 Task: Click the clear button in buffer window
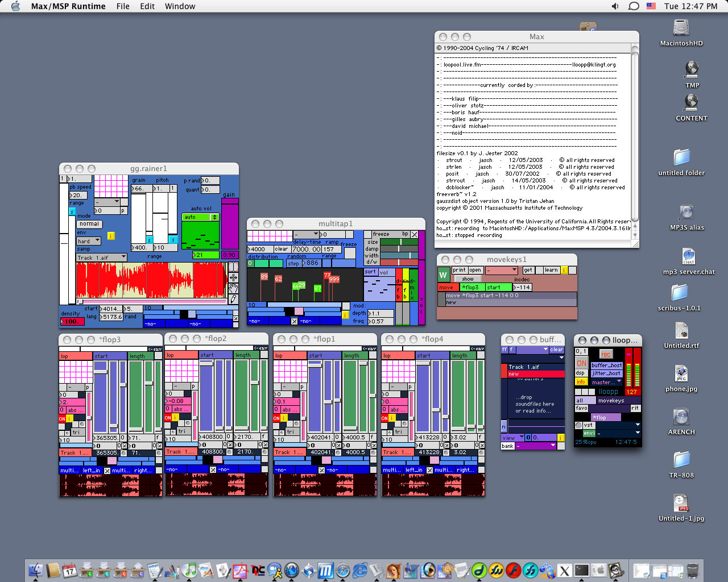pyautogui.click(x=557, y=350)
